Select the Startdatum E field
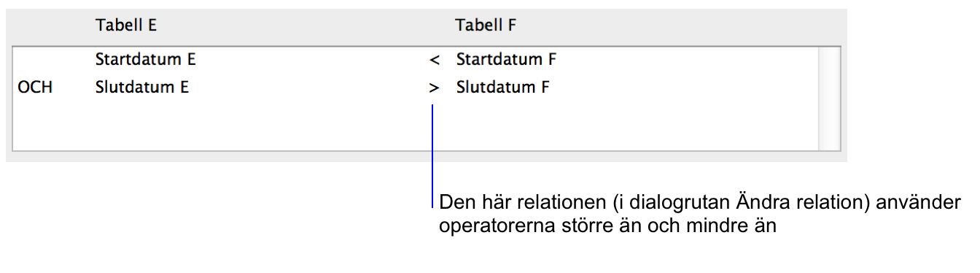 [146, 60]
